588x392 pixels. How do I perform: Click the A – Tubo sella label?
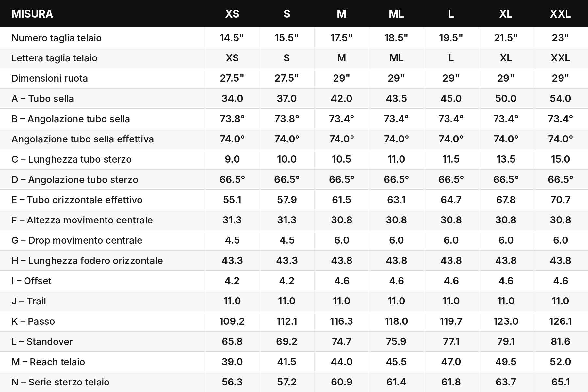[x=43, y=99]
